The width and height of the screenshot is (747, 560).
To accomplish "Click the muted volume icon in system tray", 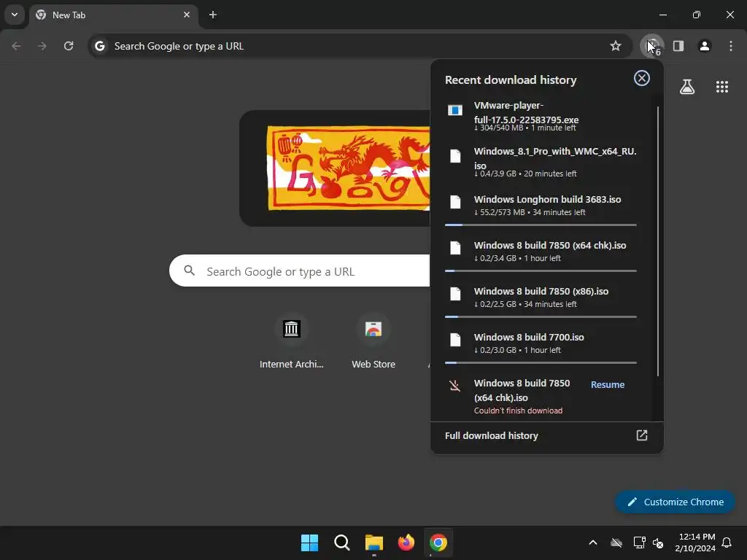I will pos(658,542).
